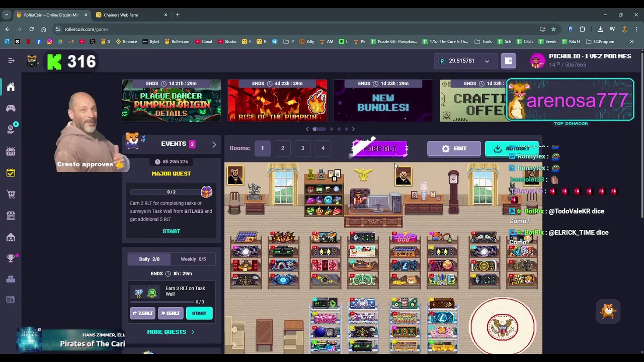Viewport: 644px width, 362px height.
Task: Open the CCProgram bookmarks folder
Action: (x=600, y=41)
